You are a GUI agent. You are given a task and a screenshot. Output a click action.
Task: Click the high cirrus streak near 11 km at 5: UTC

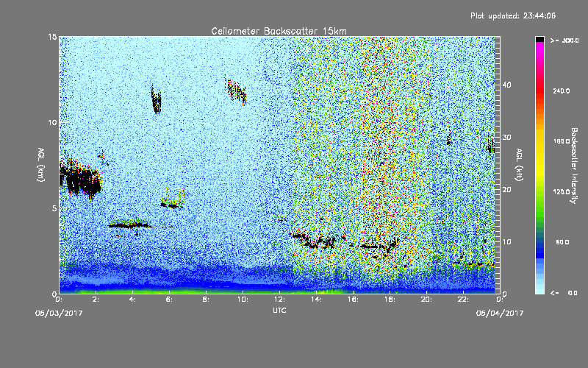(x=156, y=99)
